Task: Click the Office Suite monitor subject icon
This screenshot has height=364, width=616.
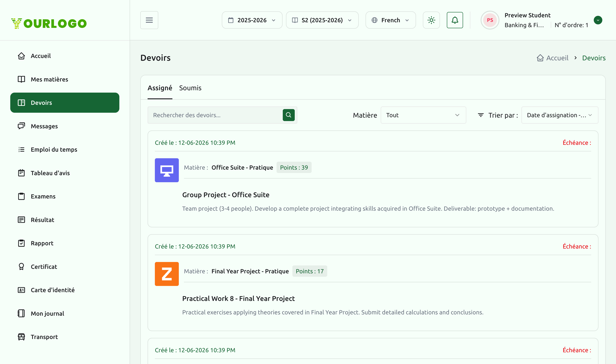Action: point(167,170)
